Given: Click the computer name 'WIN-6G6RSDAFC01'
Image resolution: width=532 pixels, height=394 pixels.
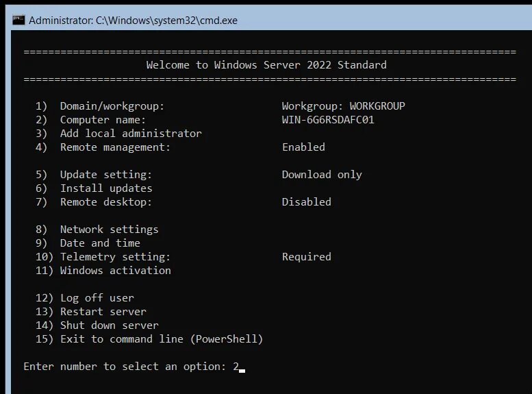Looking at the screenshot, I should click(328, 119).
